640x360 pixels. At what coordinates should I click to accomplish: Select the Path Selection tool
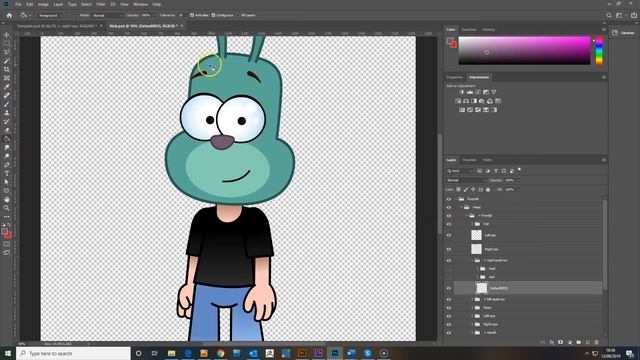7,182
